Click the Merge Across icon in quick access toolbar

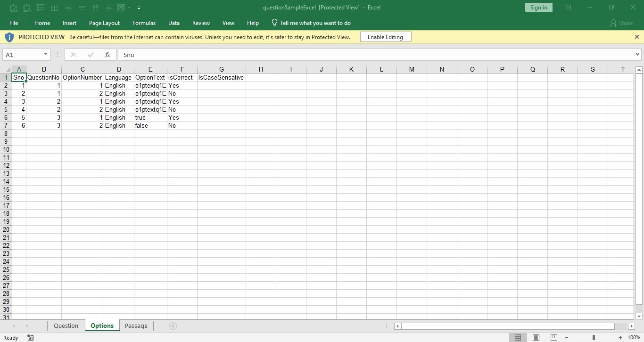click(x=41, y=8)
